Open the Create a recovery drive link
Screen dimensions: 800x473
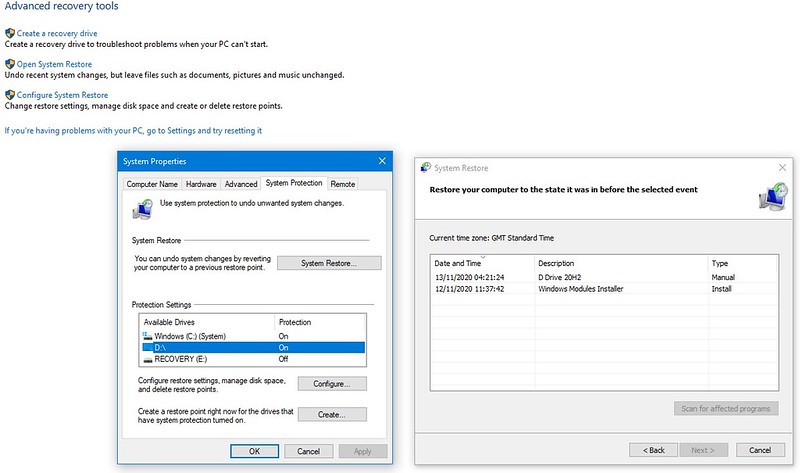click(x=57, y=33)
